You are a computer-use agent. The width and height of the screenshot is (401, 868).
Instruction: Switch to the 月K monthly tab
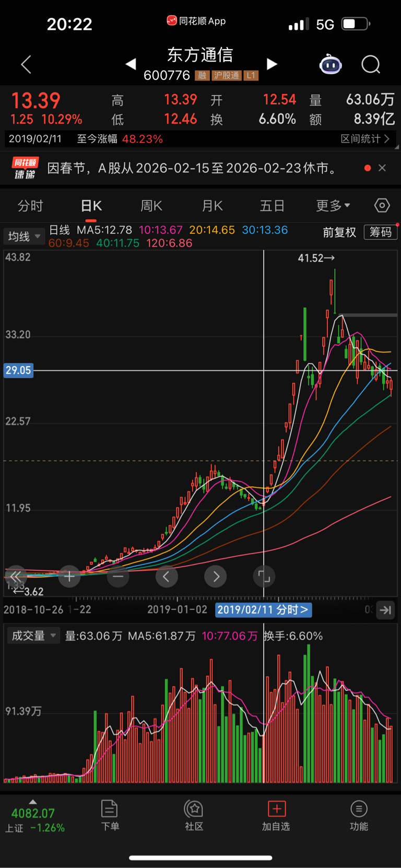pyautogui.click(x=213, y=206)
